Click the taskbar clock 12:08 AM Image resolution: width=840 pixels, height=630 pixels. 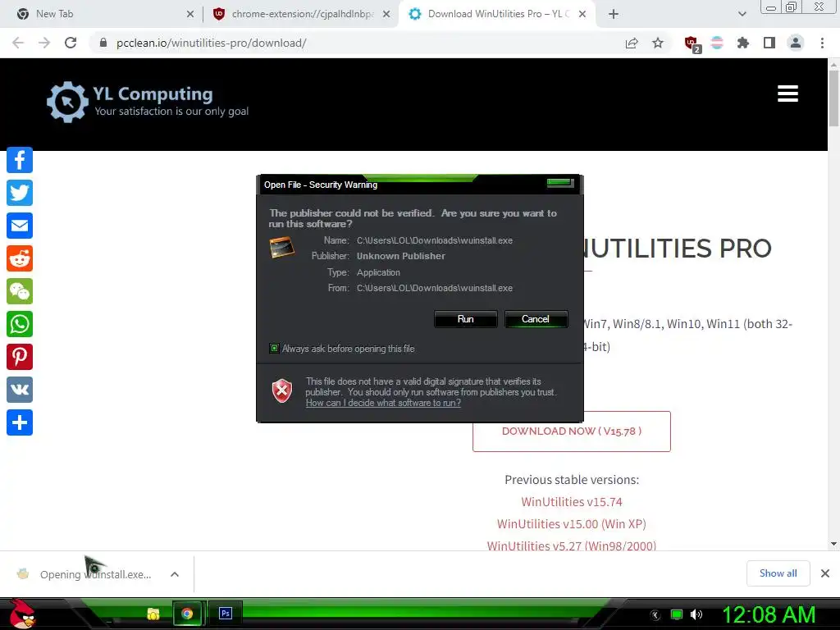point(769,614)
